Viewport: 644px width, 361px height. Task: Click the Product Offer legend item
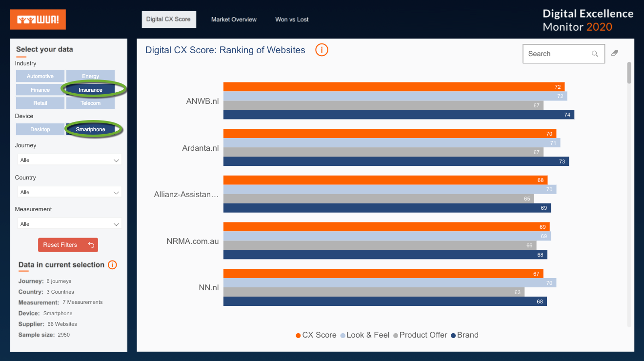[421, 335]
